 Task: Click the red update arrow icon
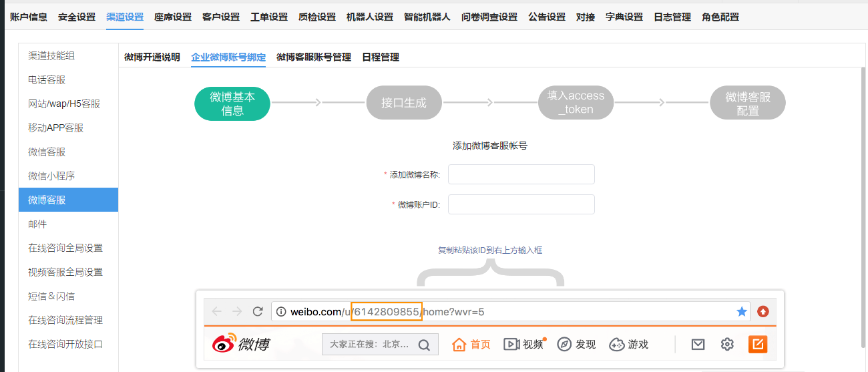click(763, 311)
